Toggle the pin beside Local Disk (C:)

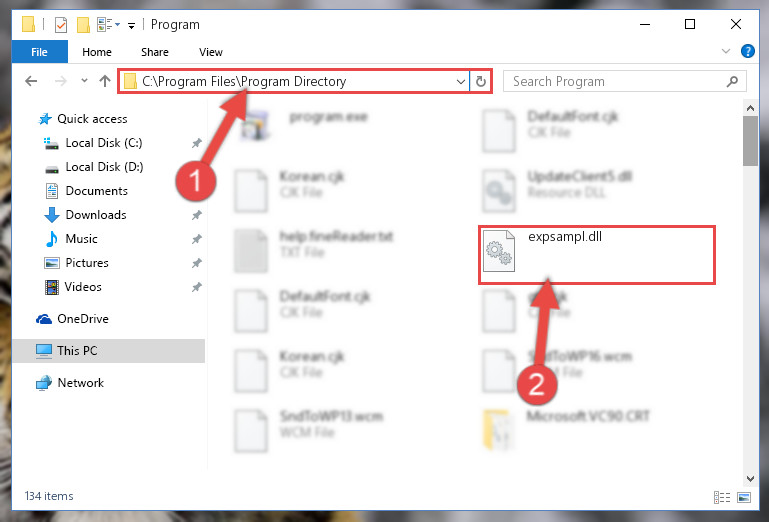click(x=197, y=143)
